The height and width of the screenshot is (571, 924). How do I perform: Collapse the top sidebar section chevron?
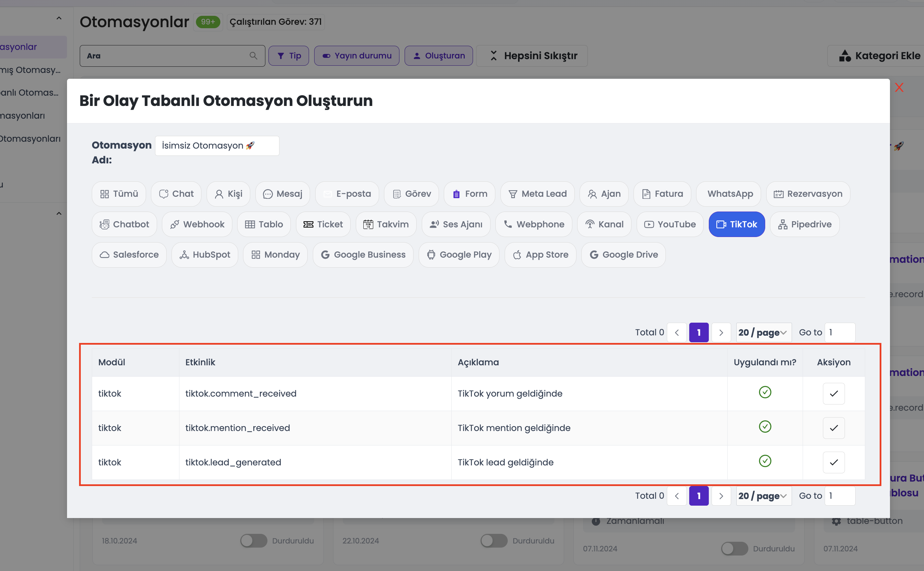pos(59,18)
